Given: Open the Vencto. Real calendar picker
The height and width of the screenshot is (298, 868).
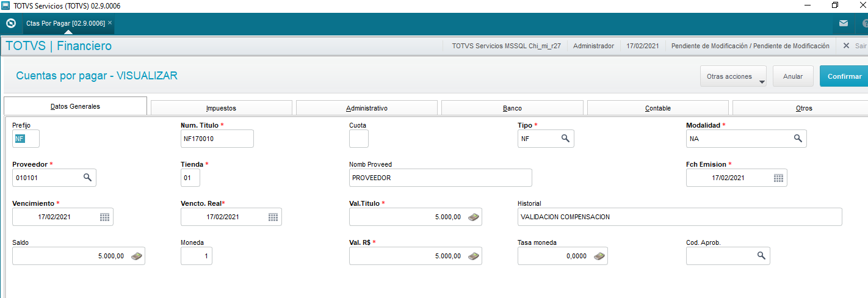Looking at the screenshot, I should [x=273, y=217].
